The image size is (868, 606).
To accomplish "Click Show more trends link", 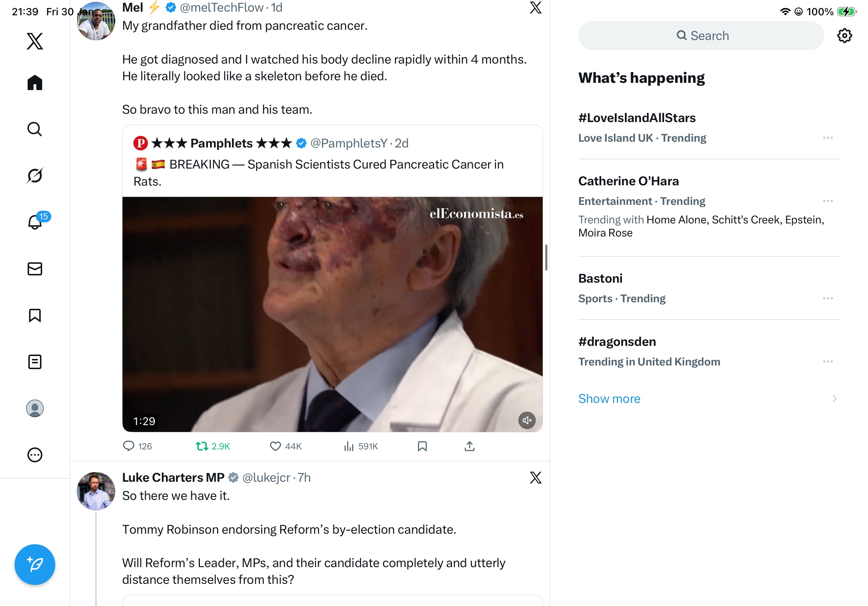I will pyautogui.click(x=610, y=399).
